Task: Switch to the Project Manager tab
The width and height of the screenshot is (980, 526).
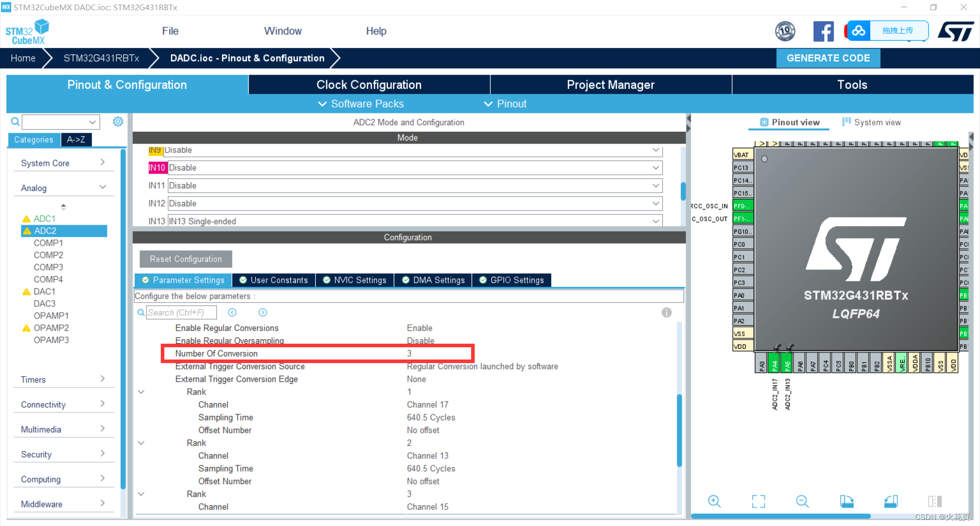Action: 610,85
